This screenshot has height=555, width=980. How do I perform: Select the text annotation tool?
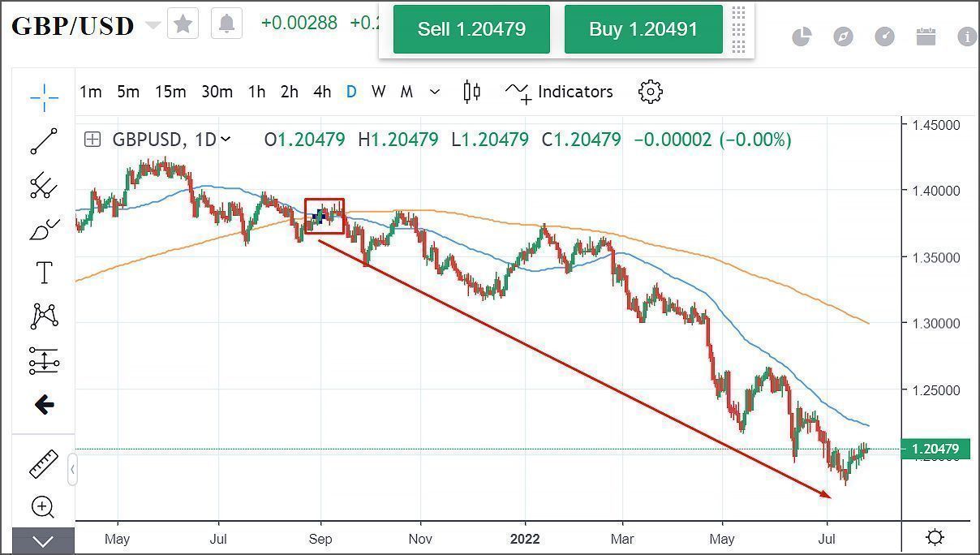click(44, 273)
